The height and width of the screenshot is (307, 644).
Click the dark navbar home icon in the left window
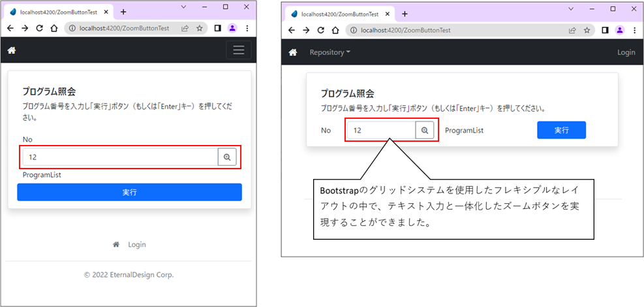12,51
